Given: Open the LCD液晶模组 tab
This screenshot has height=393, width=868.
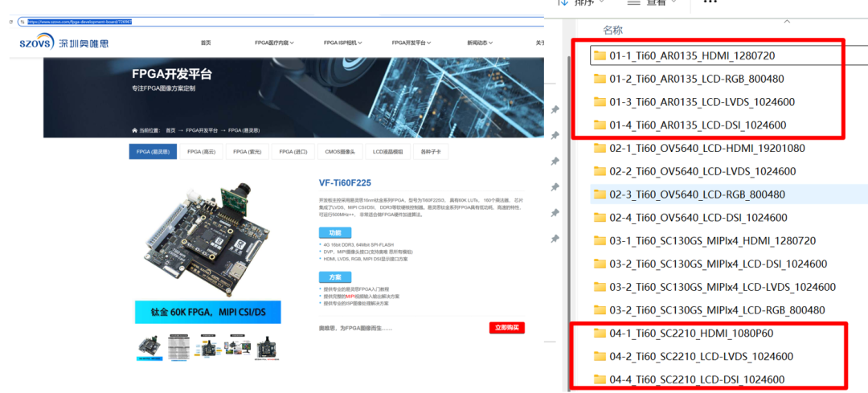Looking at the screenshot, I should [387, 152].
